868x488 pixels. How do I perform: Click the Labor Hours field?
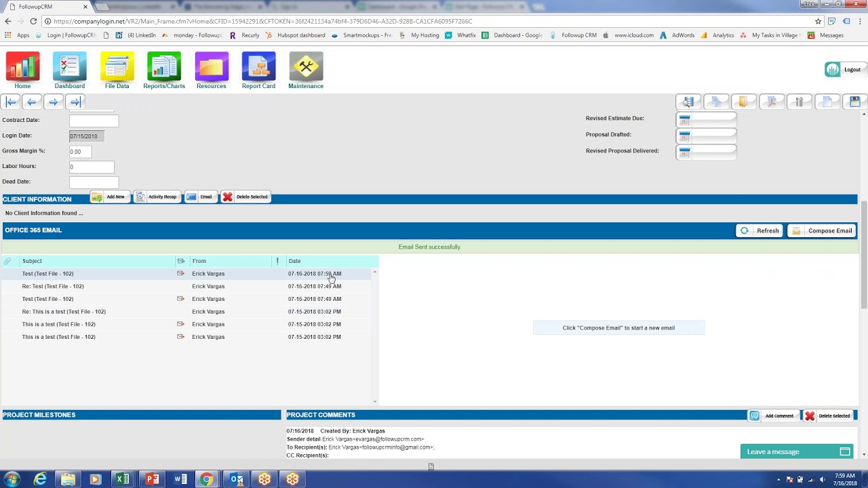tap(92, 166)
